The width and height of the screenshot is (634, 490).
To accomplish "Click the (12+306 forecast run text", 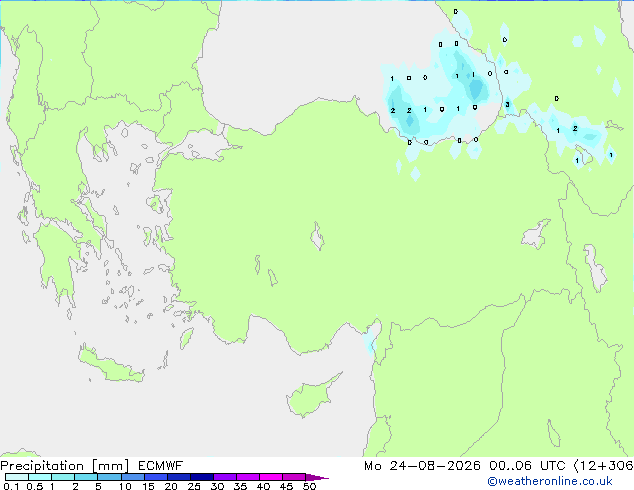I will point(604,466).
